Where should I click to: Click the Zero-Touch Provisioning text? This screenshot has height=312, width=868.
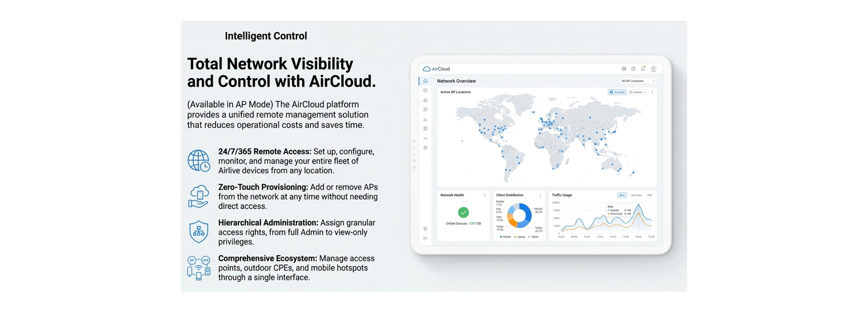(x=263, y=187)
